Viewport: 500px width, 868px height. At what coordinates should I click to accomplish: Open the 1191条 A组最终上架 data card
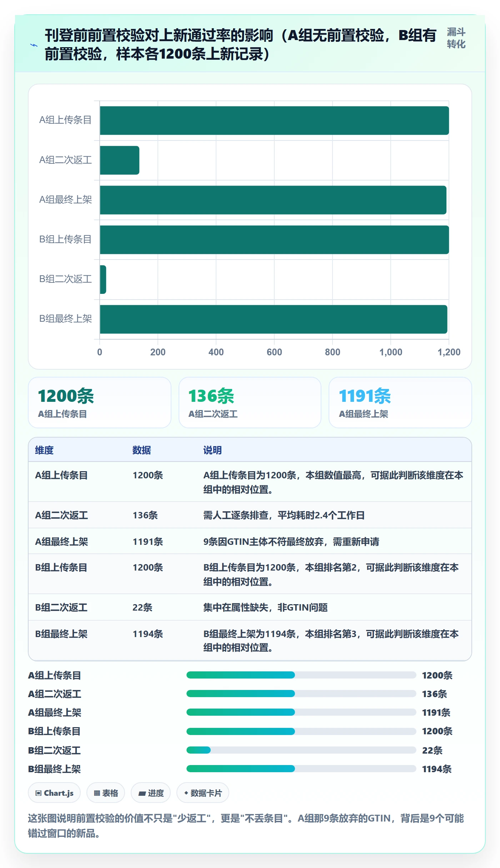[400, 403]
